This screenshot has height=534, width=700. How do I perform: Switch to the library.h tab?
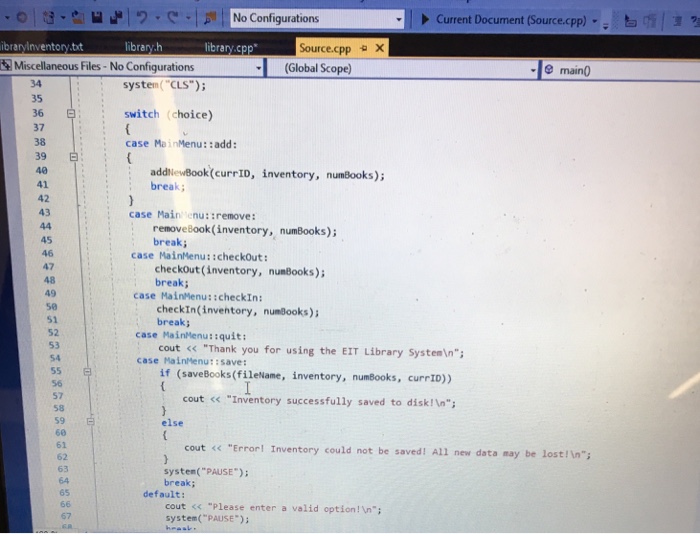(144, 47)
